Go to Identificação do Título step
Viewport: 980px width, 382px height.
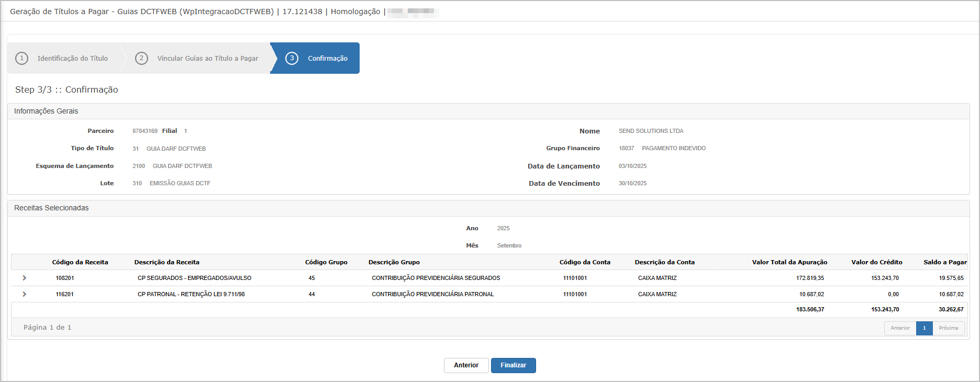(x=72, y=59)
